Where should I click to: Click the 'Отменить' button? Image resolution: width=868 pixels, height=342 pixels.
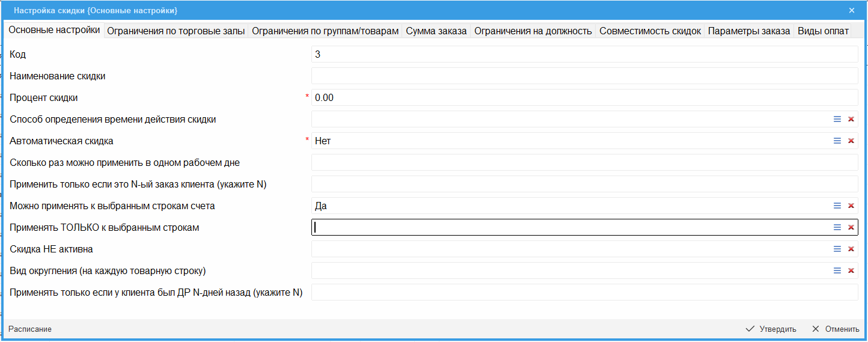[x=836, y=329]
